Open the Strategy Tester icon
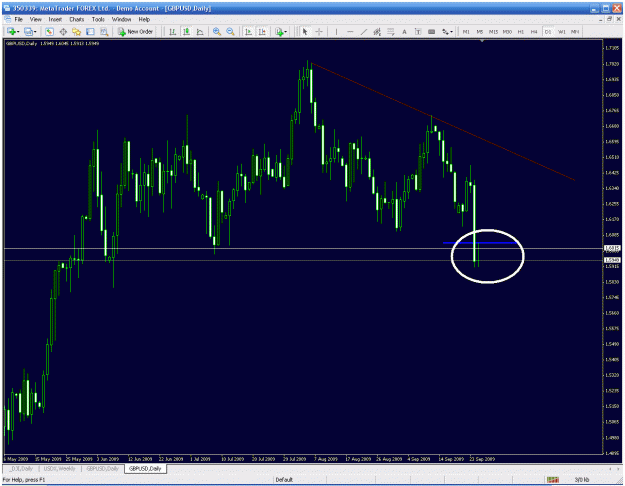This screenshot has height=486, width=625. [104, 31]
